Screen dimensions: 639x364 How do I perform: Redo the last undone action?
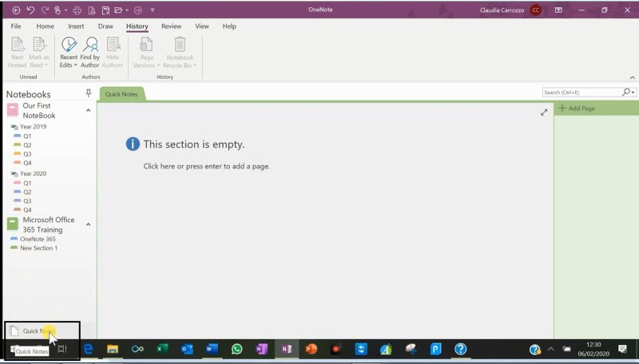click(45, 10)
